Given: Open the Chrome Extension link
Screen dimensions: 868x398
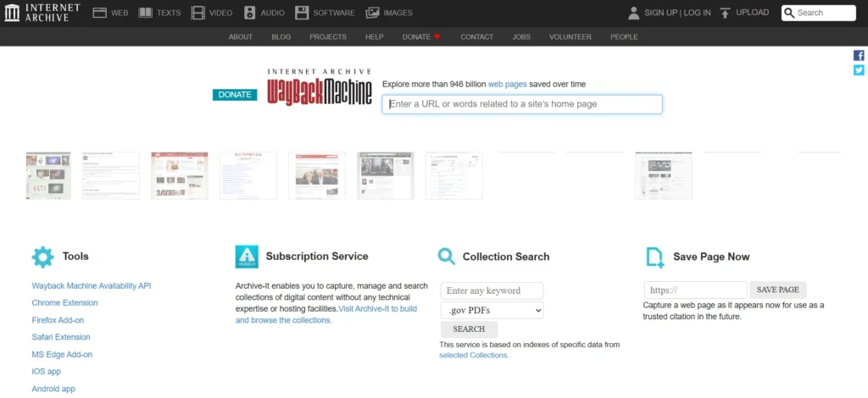Looking at the screenshot, I should 64,303.
